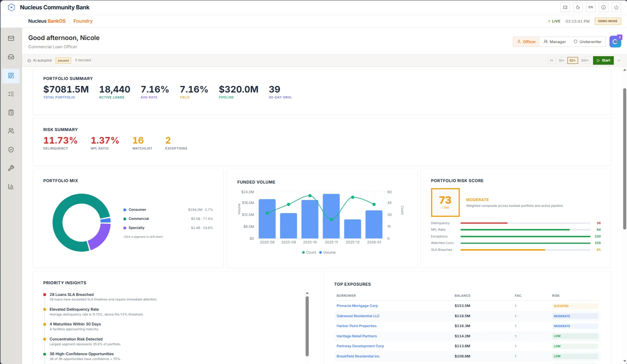627x364 pixels.
Task: Open Heritage Retail Partners borrower link
Action: [x=357, y=336]
